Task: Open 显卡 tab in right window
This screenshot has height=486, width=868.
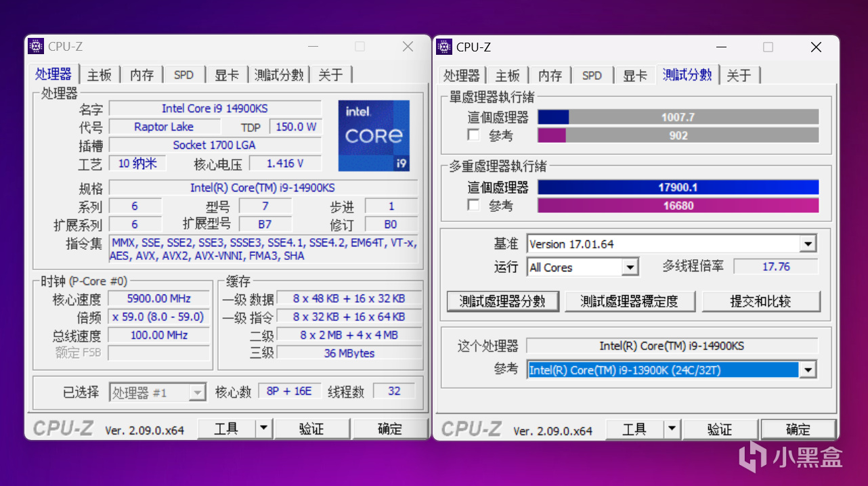Action: click(635, 75)
